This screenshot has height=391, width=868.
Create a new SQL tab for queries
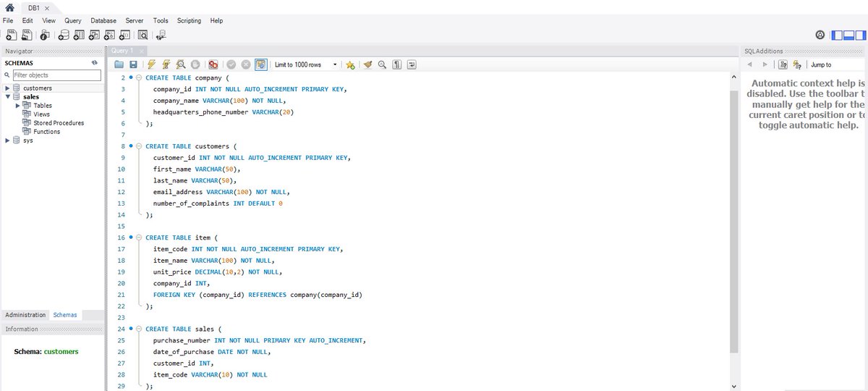pos(11,35)
